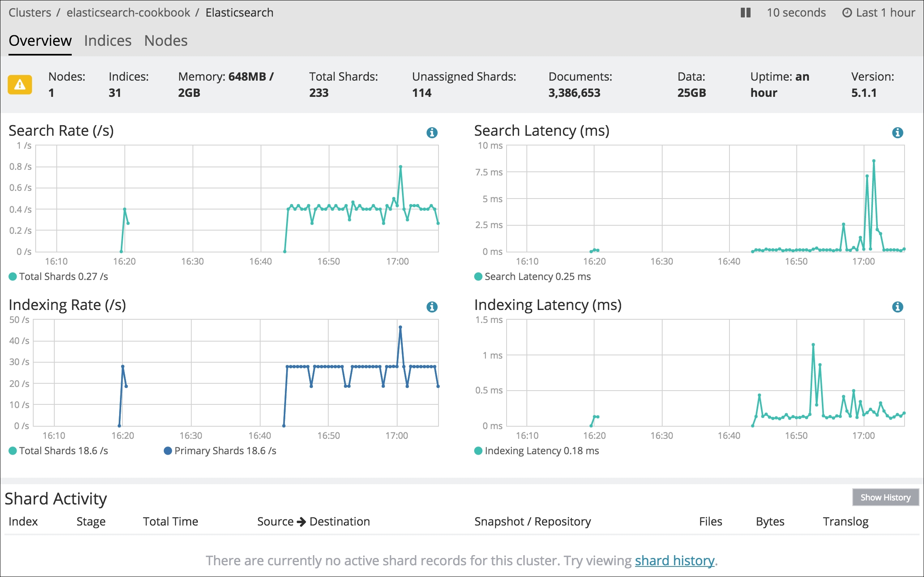
Task: Pause auto-refresh with the pause icon
Action: pos(745,13)
